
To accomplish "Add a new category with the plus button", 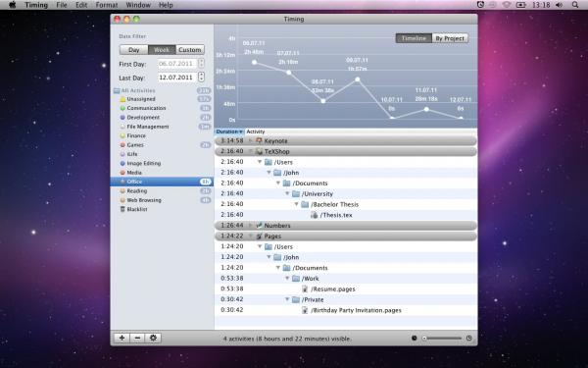I will (x=122, y=338).
